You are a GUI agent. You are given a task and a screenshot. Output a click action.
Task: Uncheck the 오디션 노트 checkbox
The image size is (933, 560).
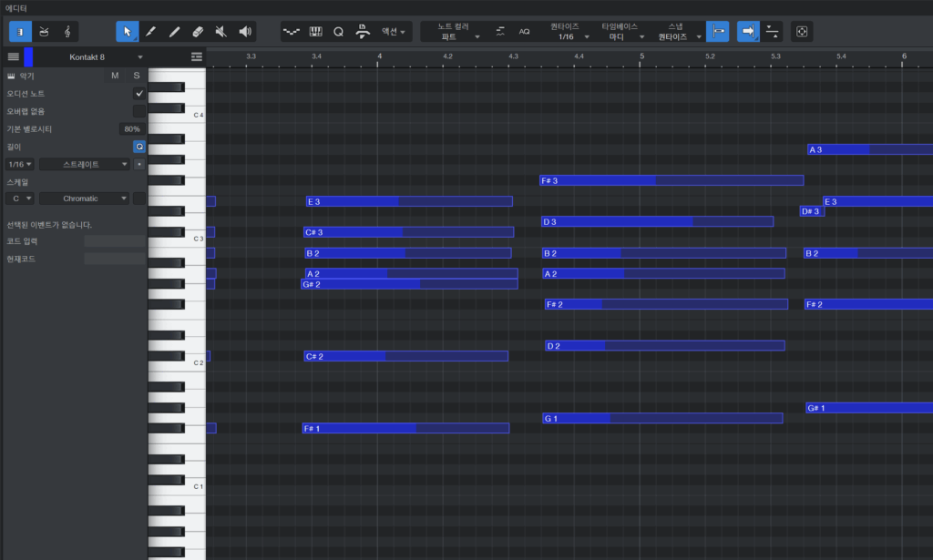[x=139, y=94]
